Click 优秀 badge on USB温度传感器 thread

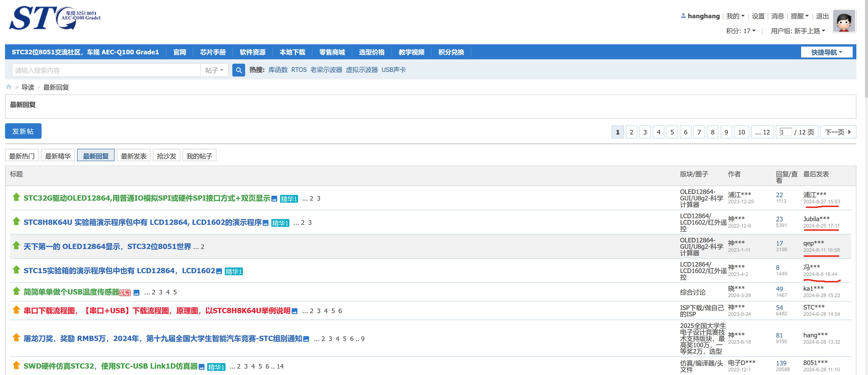coord(125,293)
